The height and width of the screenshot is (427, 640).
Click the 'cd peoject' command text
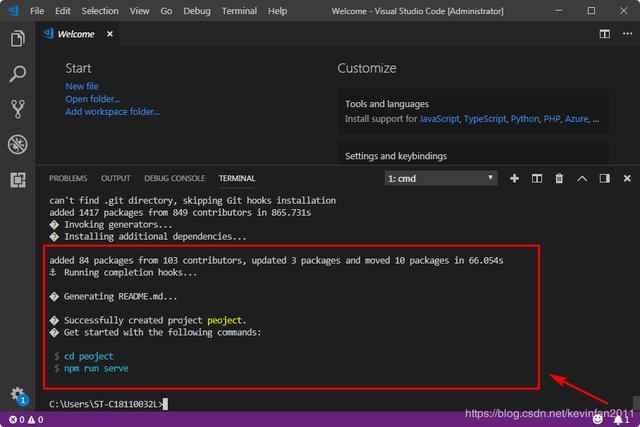coord(89,356)
